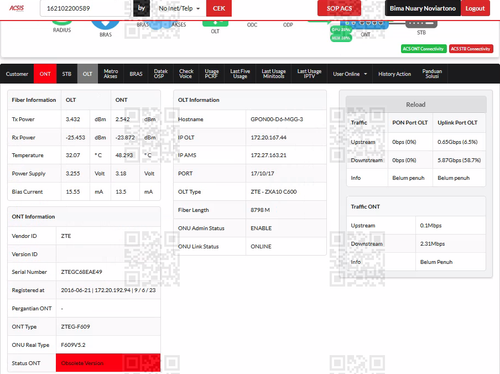Click uplink downstream 5.87Gbps (58.7%)
500x374 pixels.
pos(459,160)
